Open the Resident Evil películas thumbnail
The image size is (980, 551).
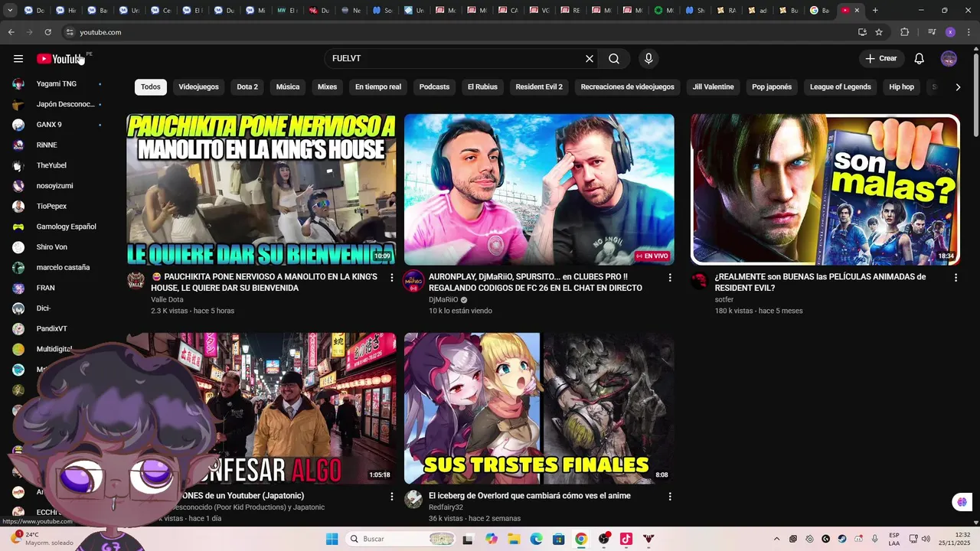point(825,190)
